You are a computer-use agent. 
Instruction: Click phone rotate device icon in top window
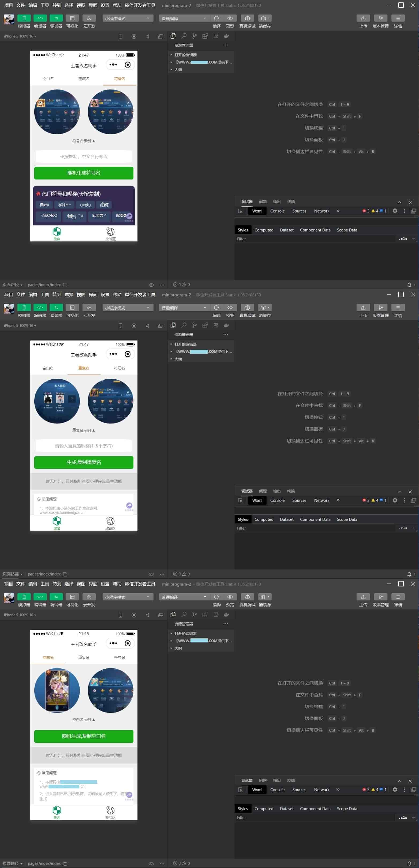point(120,36)
